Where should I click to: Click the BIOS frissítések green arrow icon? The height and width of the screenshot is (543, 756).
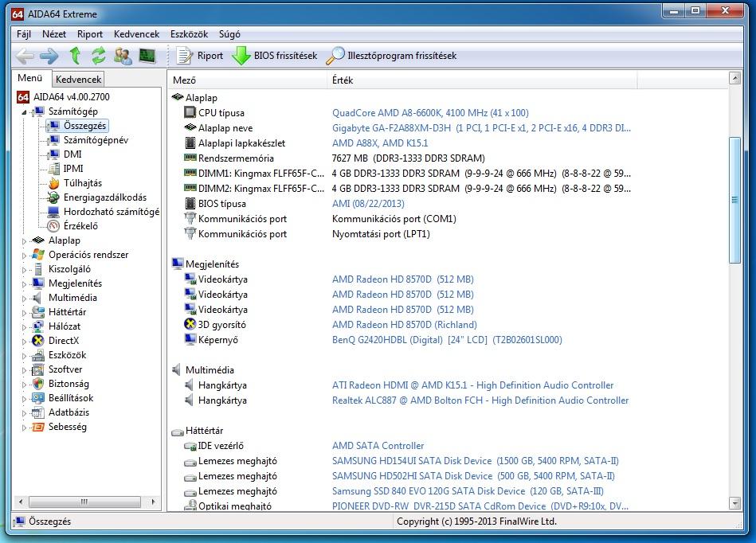point(241,56)
